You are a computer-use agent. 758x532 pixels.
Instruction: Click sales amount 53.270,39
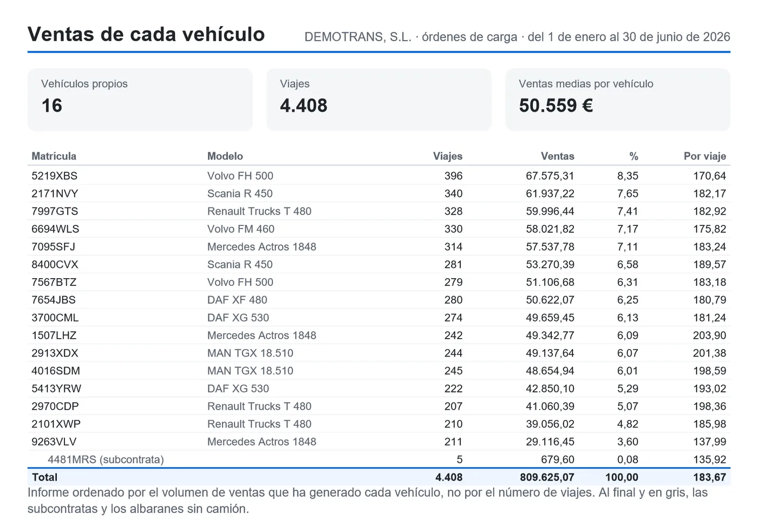click(x=550, y=265)
